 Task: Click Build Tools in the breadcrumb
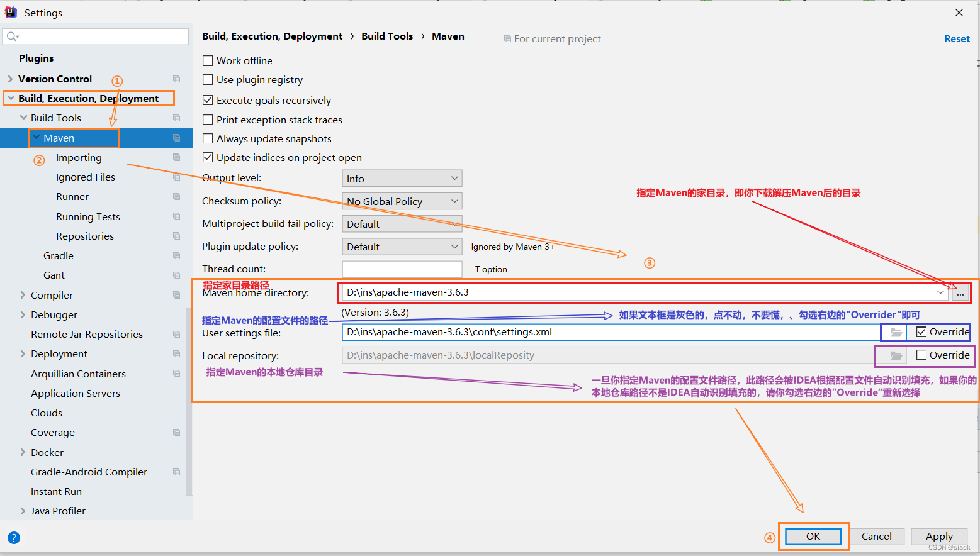tap(387, 36)
